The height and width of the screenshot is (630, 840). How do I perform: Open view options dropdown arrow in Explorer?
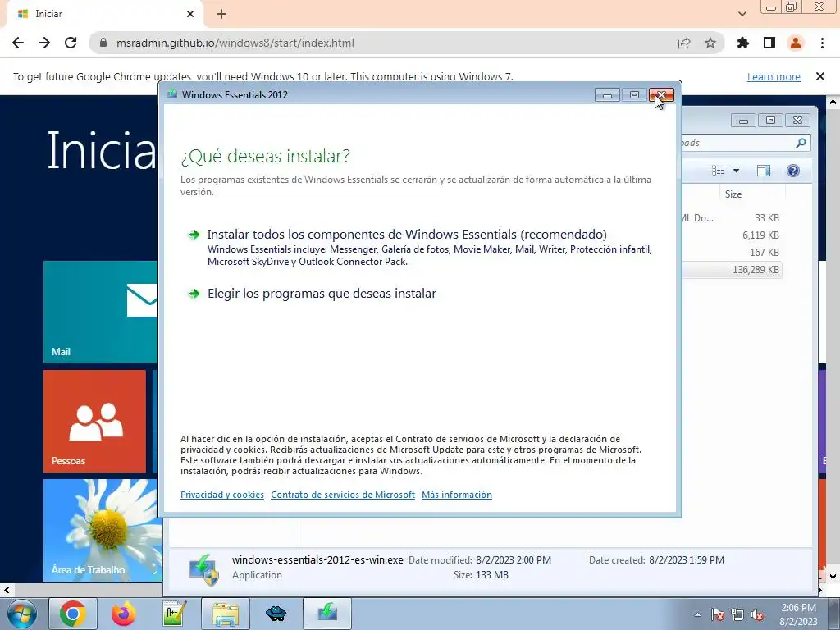[736, 171]
